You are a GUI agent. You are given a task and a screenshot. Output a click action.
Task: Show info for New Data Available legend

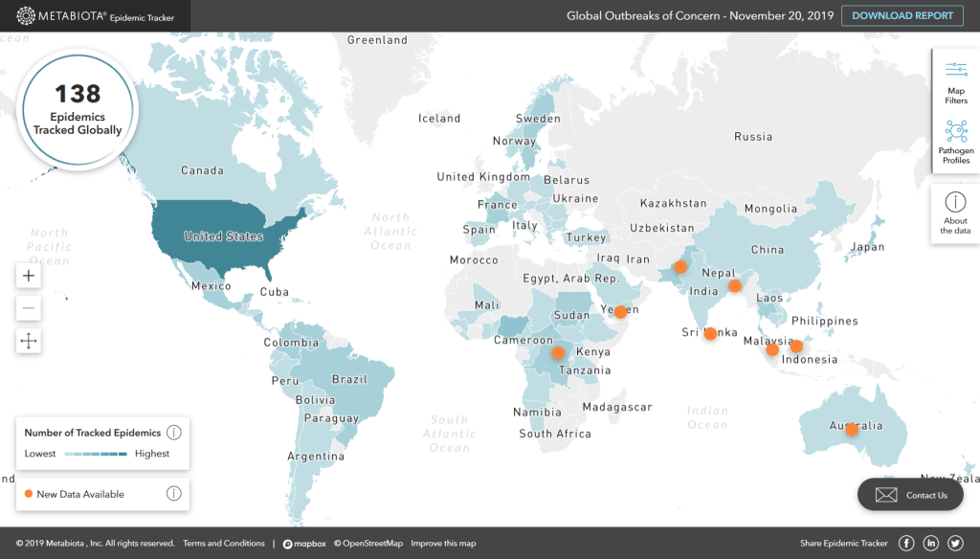tap(174, 494)
